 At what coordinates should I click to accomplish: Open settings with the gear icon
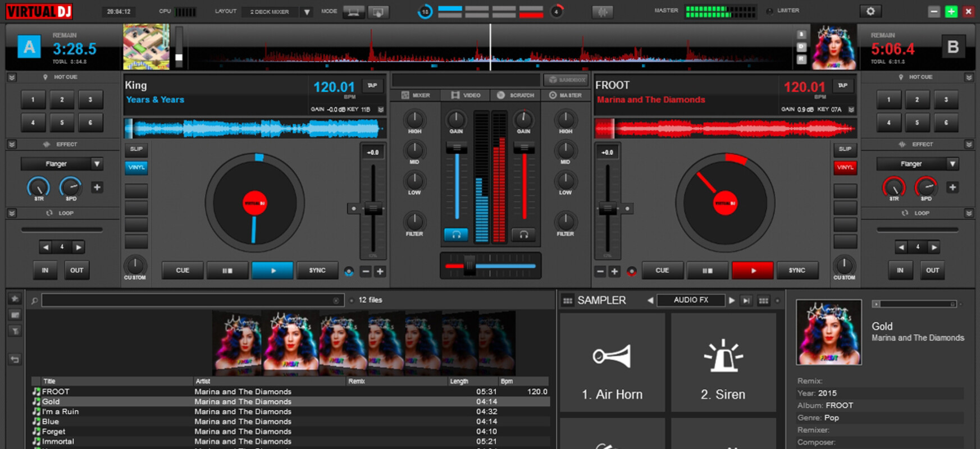click(870, 11)
